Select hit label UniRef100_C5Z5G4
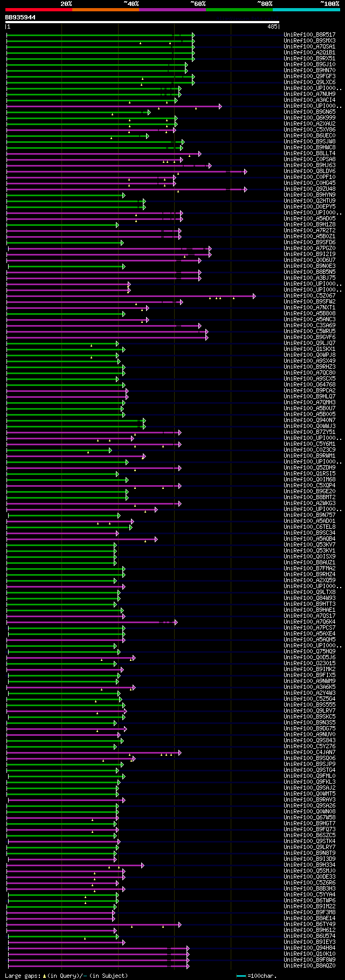Image resolution: width=345 pixels, height=980 pixels. click(309, 699)
